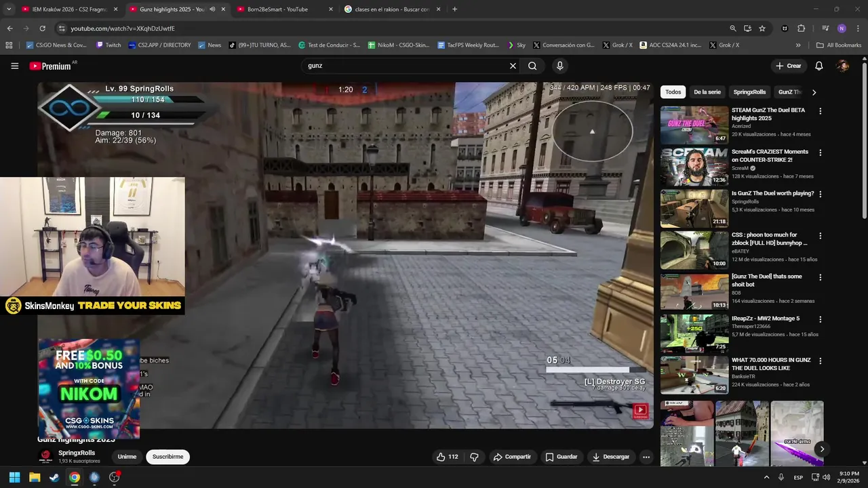Open Twitch bookmark

(x=108, y=45)
